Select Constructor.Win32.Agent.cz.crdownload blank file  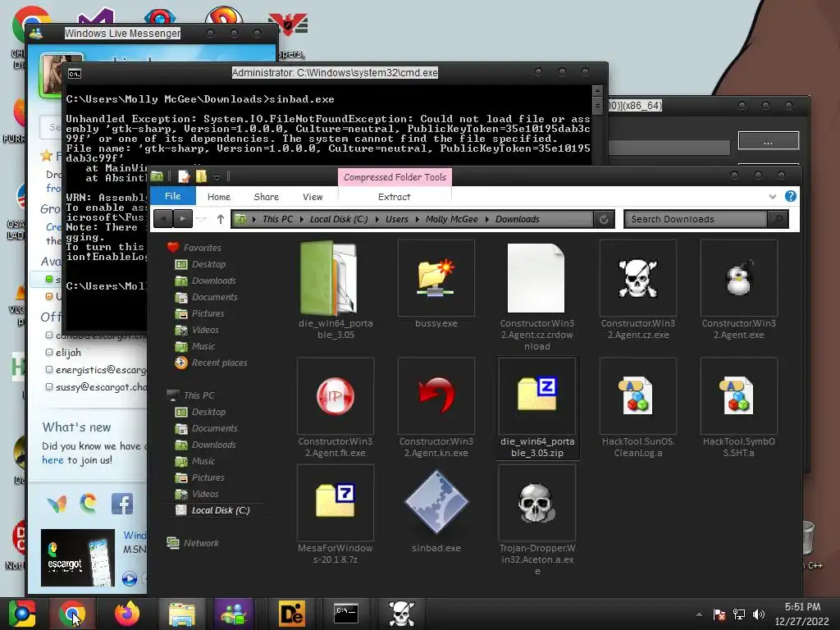pos(536,278)
